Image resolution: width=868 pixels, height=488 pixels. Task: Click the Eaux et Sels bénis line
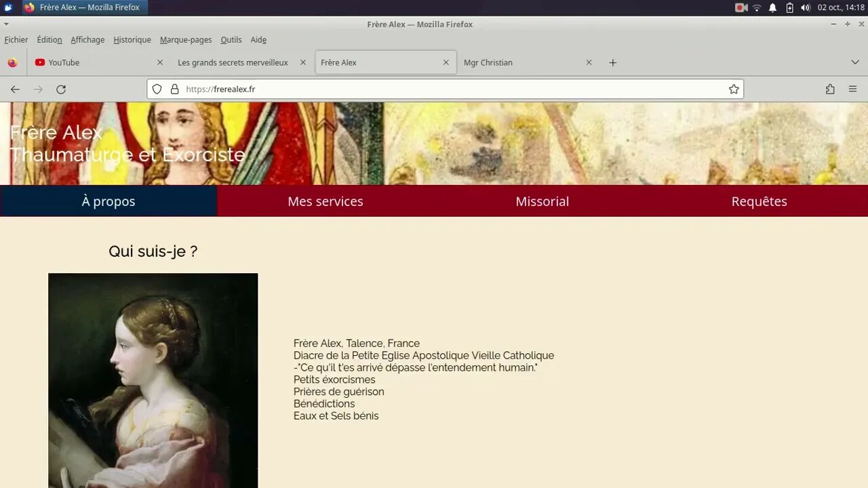[x=336, y=416]
